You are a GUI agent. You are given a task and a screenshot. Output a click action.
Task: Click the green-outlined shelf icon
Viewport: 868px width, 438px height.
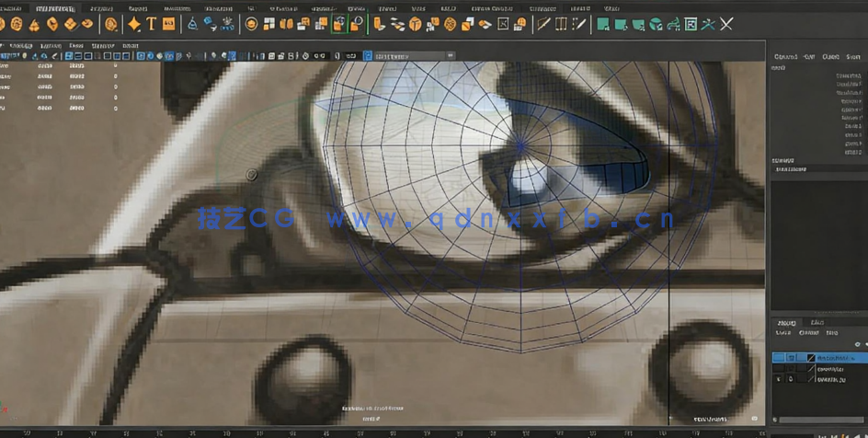[x=339, y=24]
